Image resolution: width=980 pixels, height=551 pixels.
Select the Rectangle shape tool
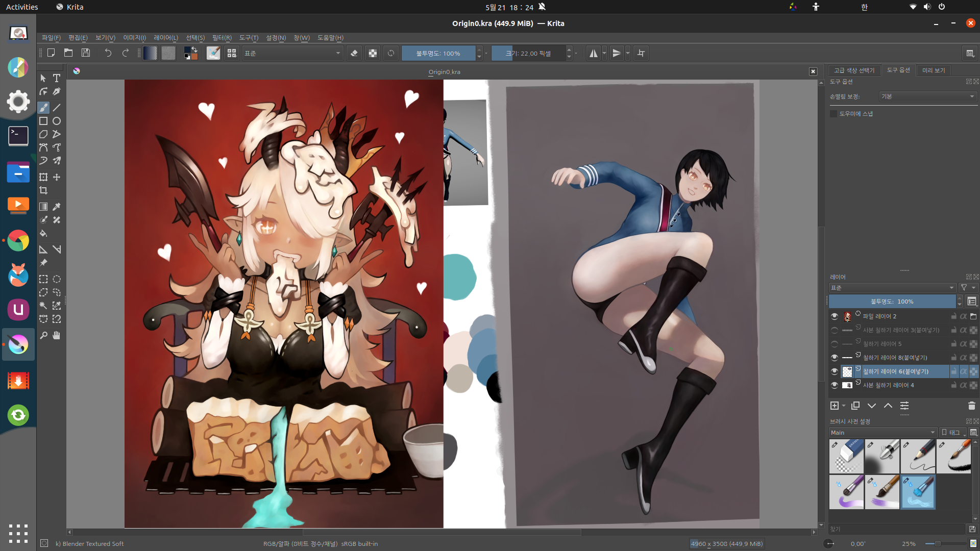43,121
